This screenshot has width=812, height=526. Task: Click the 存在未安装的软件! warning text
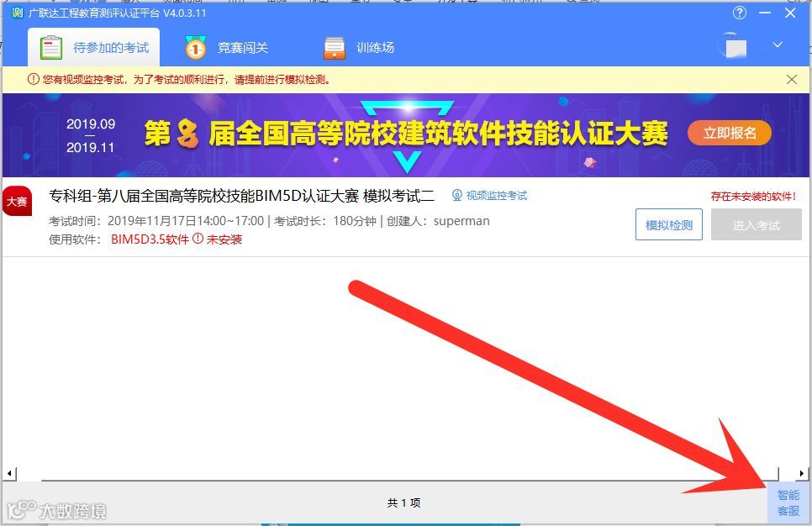coord(753,197)
